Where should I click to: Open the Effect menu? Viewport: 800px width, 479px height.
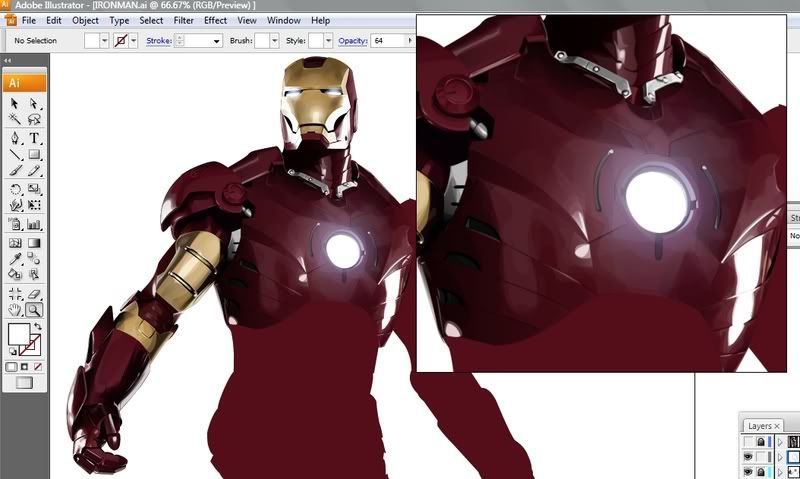(215, 20)
